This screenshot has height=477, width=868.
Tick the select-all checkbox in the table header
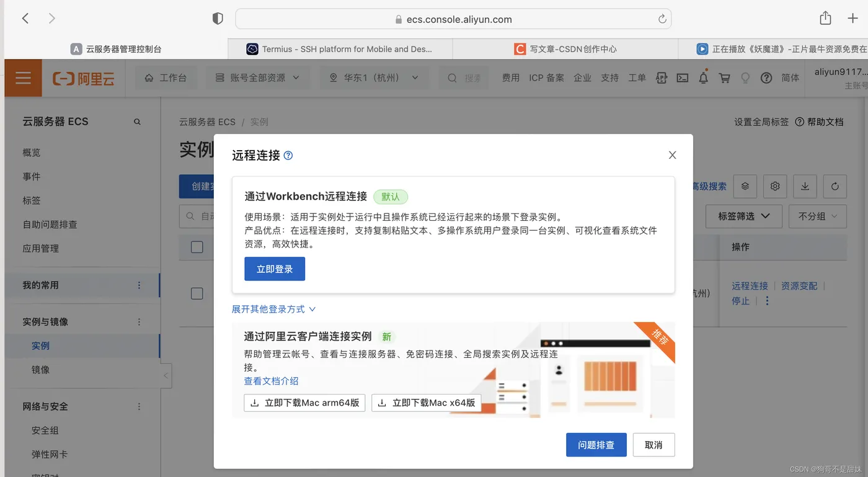pyautogui.click(x=197, y=247)
